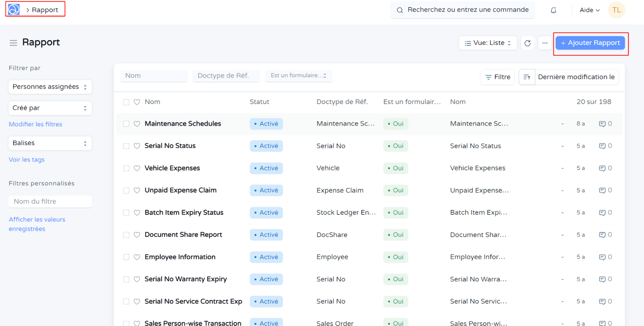
Task: Like the Maintenance Schedules report heart
Action: 137,124
